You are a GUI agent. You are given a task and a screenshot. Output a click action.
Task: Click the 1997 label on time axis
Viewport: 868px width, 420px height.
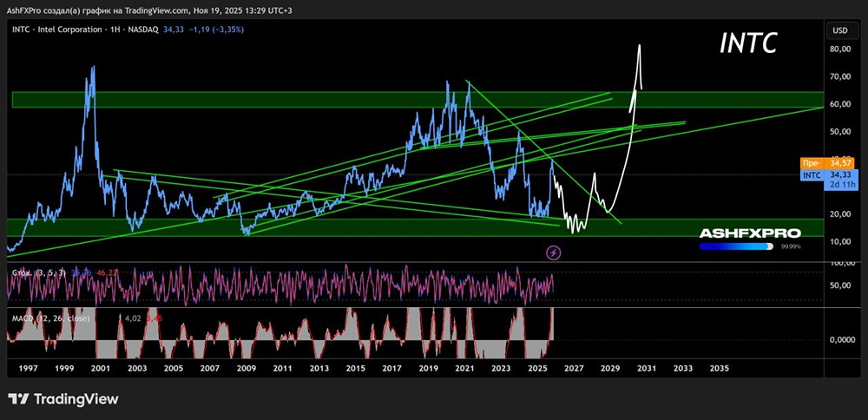tap(29, 368)
